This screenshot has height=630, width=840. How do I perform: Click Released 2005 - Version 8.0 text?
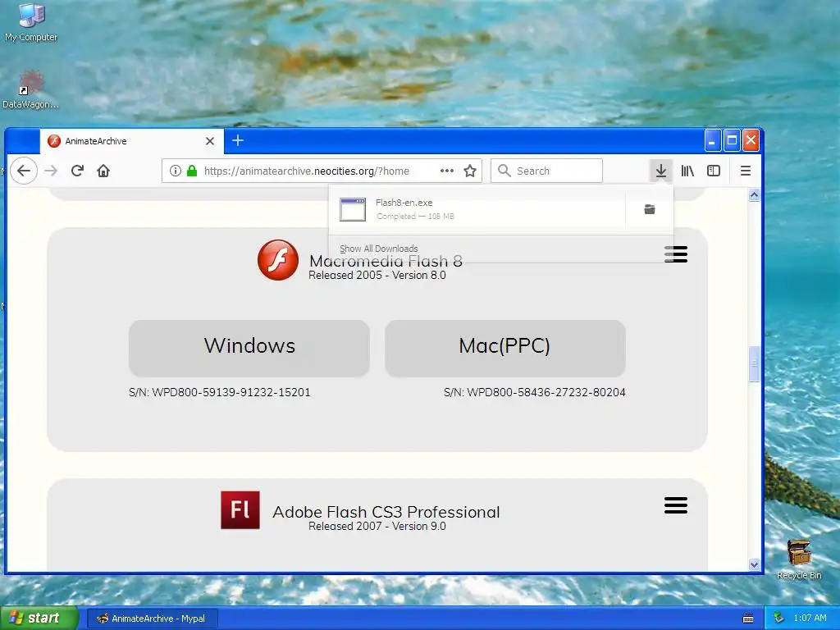coord(377,276)
